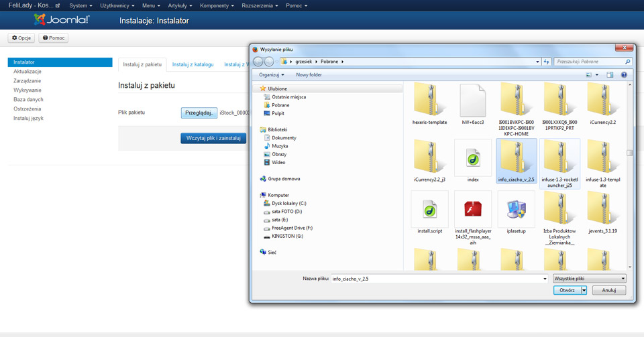The height and width of the screenshot is (337, 644).
Task: Open the Komponenty menu
Action: click(x=217, y=6)
